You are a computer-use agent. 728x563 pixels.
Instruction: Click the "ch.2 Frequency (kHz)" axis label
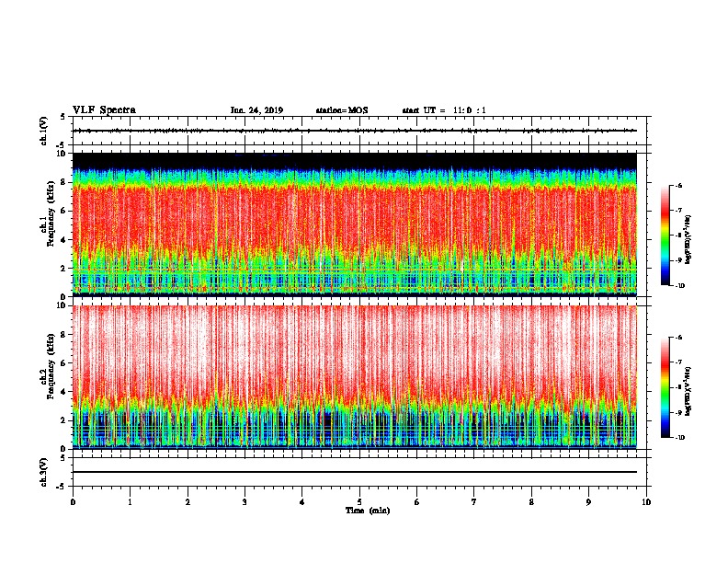click(50, 367)
